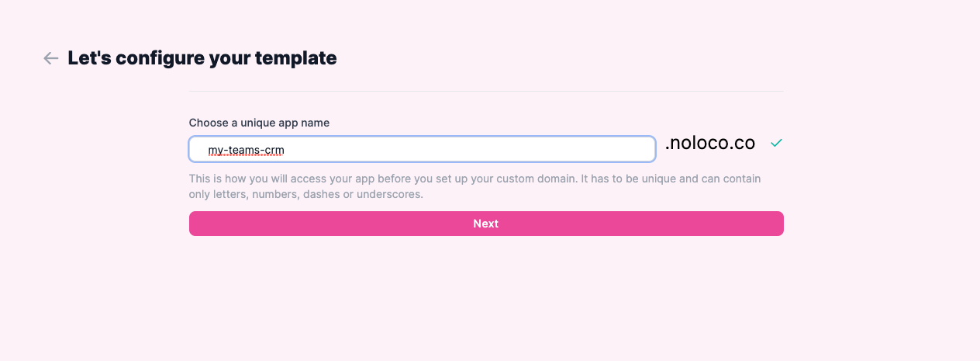Proceed with the pink Next button

pos(486,224)
